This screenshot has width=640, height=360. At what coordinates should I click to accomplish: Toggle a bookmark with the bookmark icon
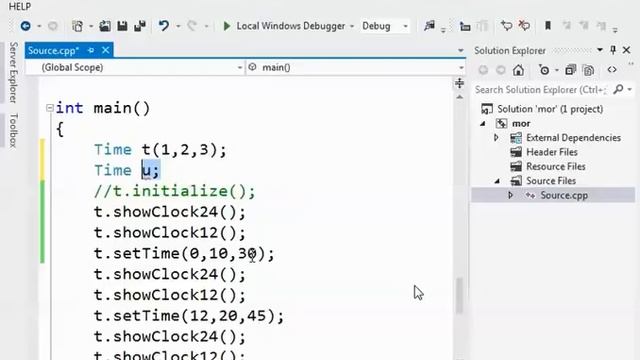[x=548, y=26]
